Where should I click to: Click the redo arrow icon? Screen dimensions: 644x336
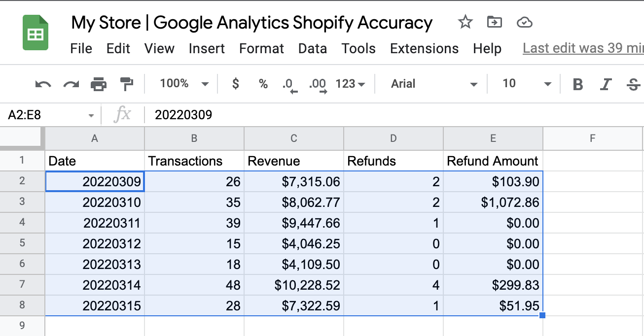pyautogui.click(x=71, y=84)
